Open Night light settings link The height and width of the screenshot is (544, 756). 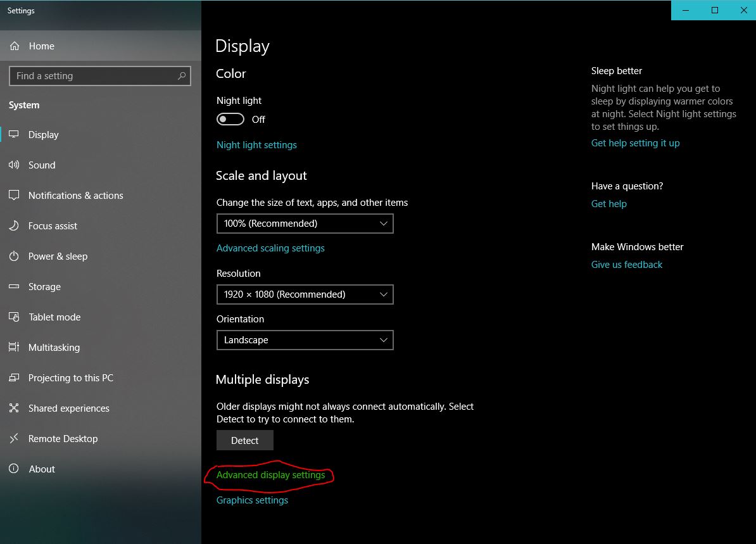click(256, 145)
